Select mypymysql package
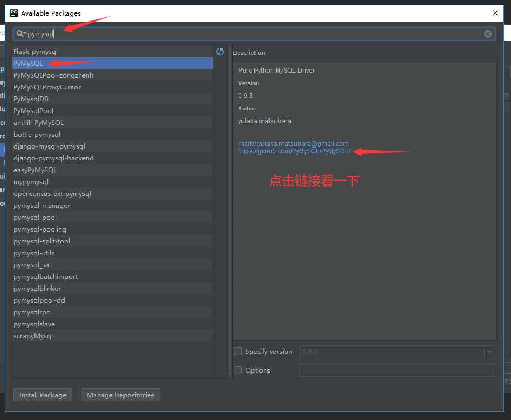Screen dimensions: 511x420 113,181
